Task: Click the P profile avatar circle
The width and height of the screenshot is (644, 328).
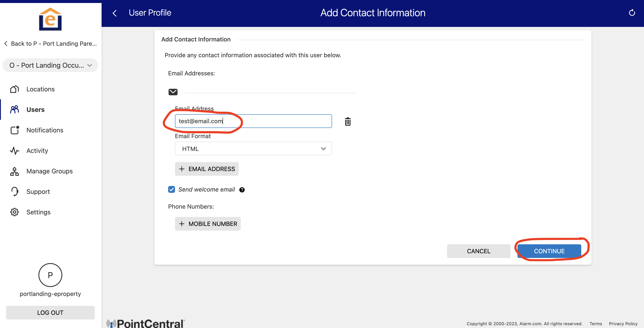Action: 50,275
